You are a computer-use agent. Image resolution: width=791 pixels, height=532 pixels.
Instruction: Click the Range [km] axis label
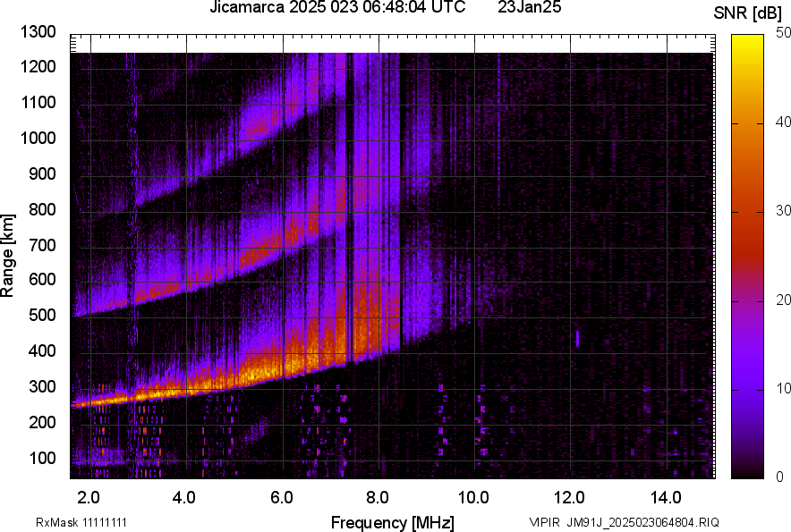[x=8, y=255]
